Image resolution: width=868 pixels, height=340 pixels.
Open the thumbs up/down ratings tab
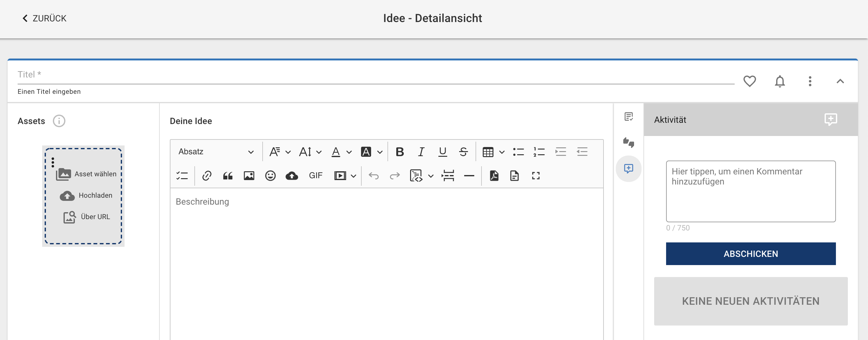[x=628, y=143]
